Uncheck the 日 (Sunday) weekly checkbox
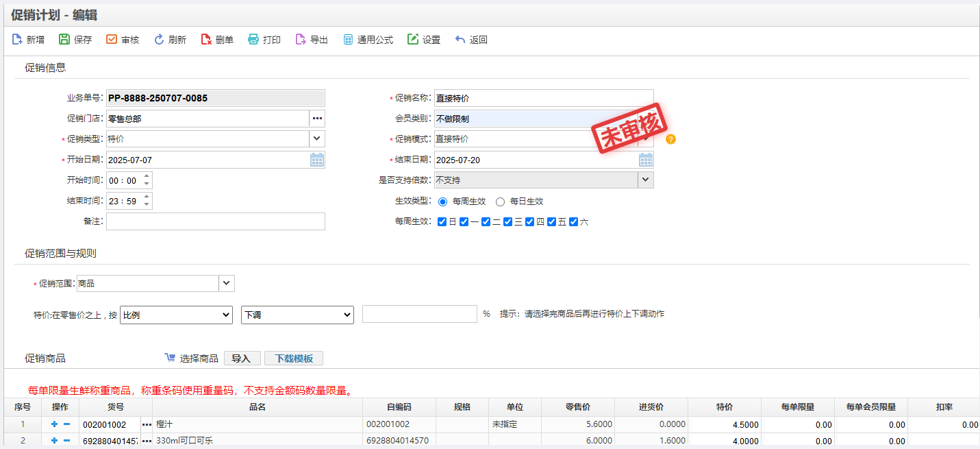 coord(442,222)
